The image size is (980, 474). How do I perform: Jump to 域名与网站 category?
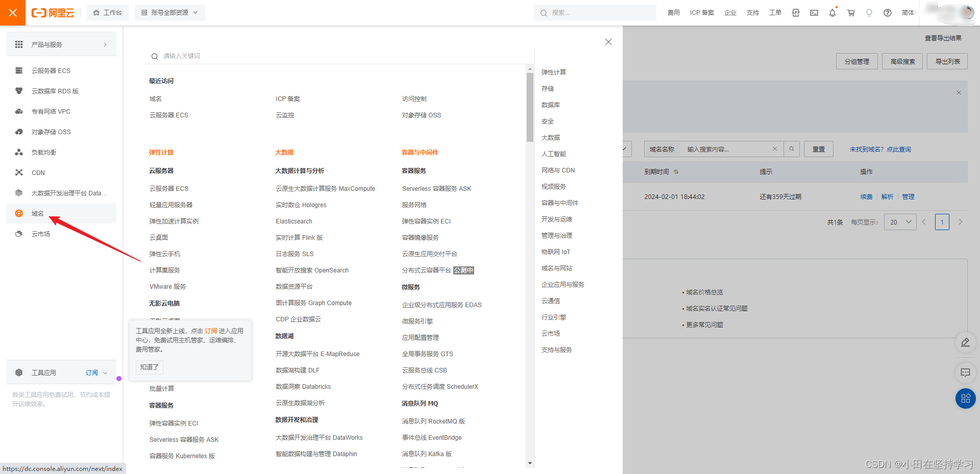557,268
